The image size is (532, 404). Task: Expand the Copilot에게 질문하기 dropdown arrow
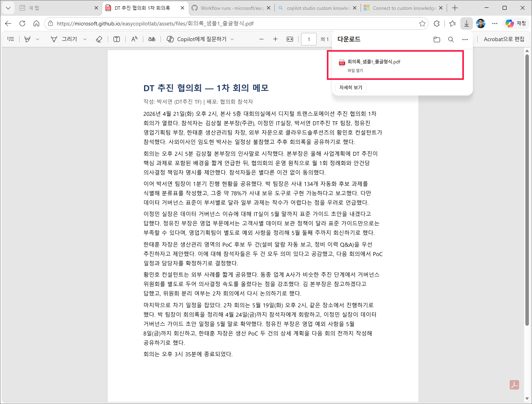pyautogui.click(x=232, y=39)
